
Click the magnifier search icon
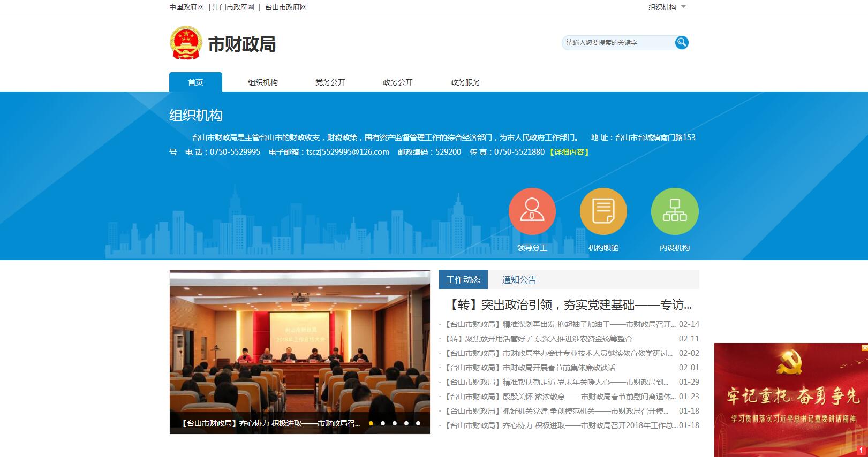tap(681, 42)
